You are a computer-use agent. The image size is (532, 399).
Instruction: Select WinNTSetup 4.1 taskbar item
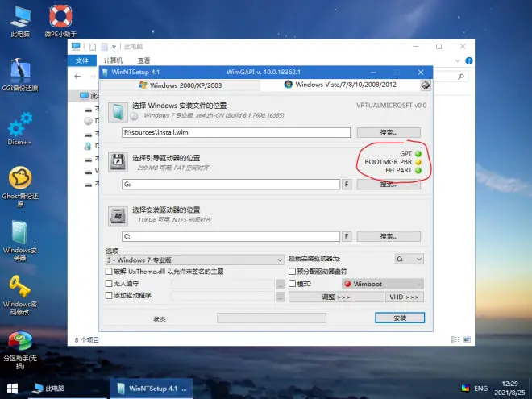152,389
